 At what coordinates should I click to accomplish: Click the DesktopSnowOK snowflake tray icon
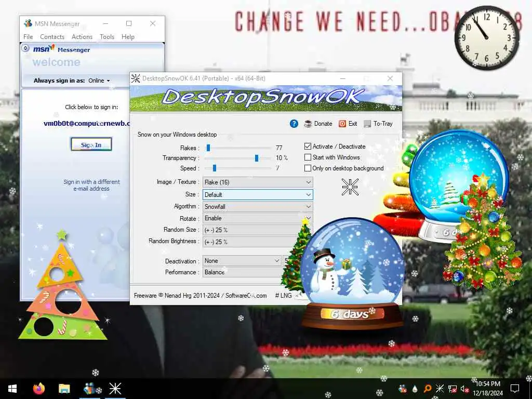tap(440, 389)
